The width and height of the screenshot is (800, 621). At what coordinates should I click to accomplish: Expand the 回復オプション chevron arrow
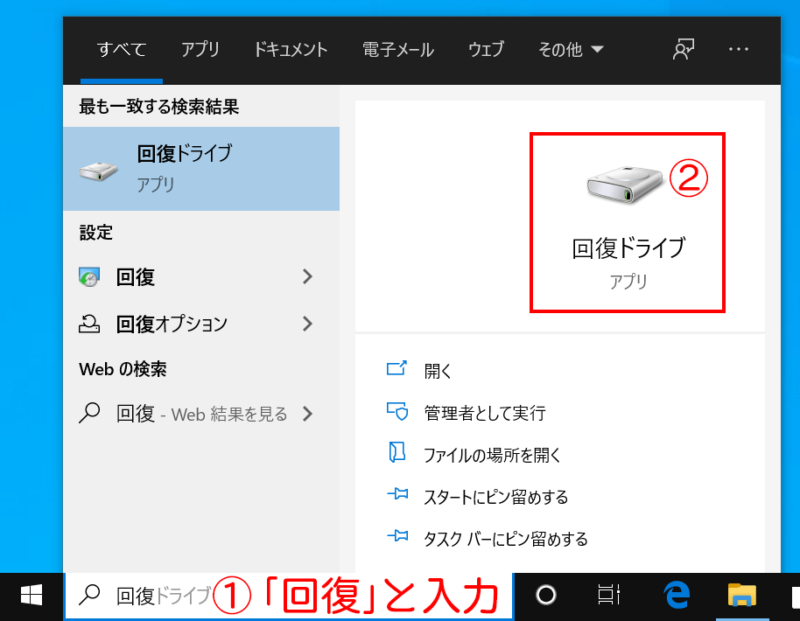click(x=307, y=324)
